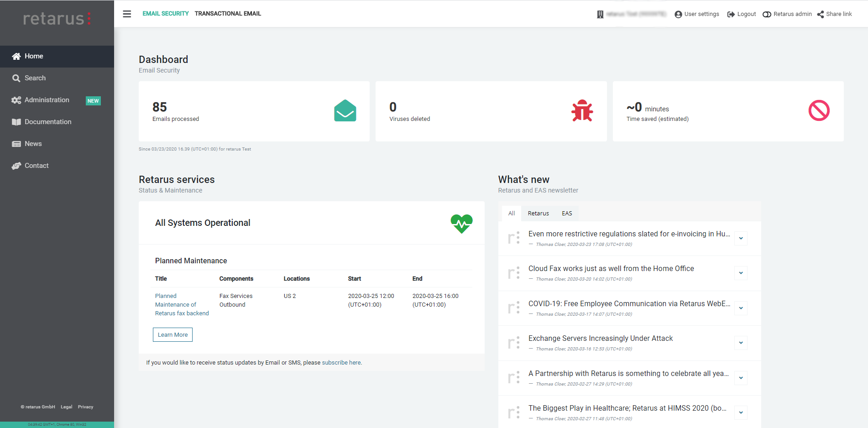This screenshot has width=868, height=428.
Task: Click retarus icon beside Cloud Fax news
Action: tap(514, 273)
